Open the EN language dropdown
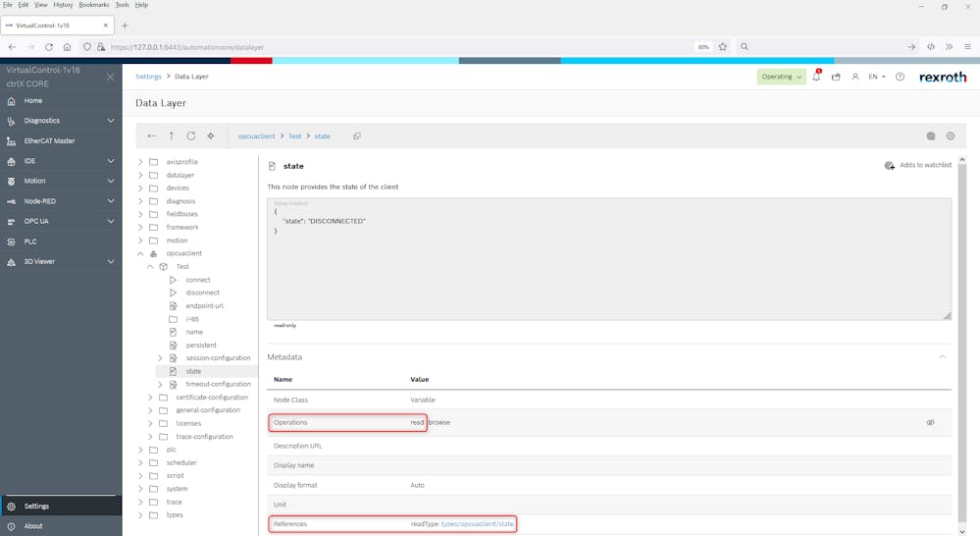 pos(876,77)
